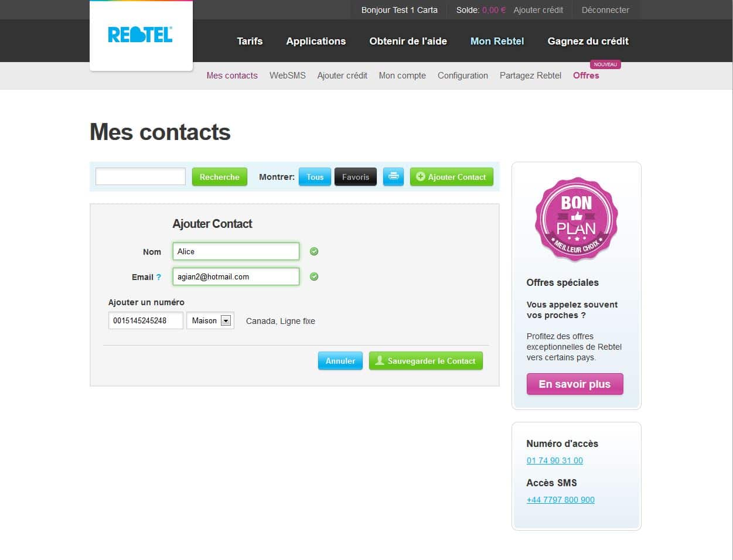Go to the WebSMS tab
733x560 pixels.
[x=288, y=76]
